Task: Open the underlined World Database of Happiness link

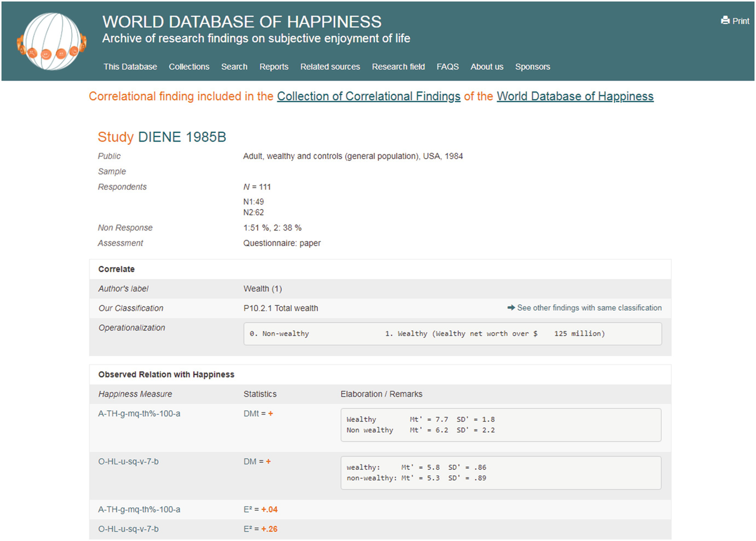Action: [575, 96]
